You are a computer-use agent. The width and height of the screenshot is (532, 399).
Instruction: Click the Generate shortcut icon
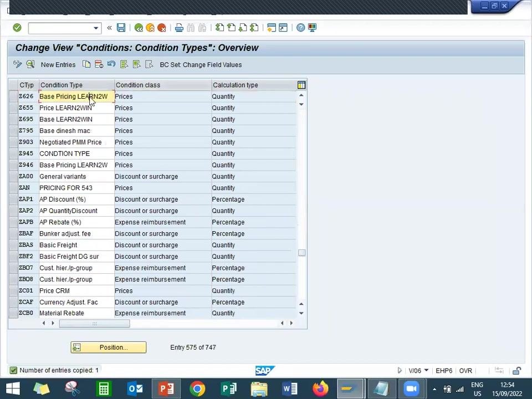(x=283, y=28)
